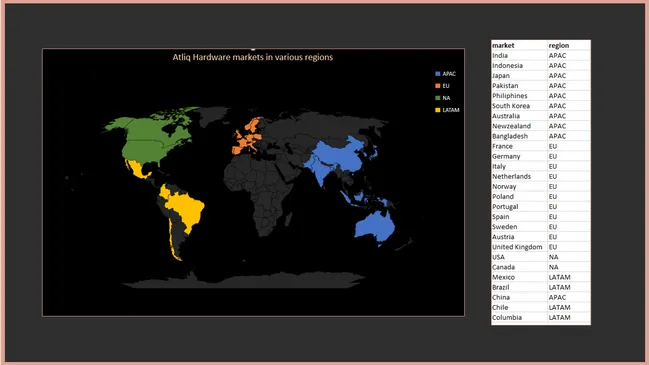This screenshot has width=650, height=365.
Task: Select the 'Bangladesh' cell
Action: tap(519, 136)
